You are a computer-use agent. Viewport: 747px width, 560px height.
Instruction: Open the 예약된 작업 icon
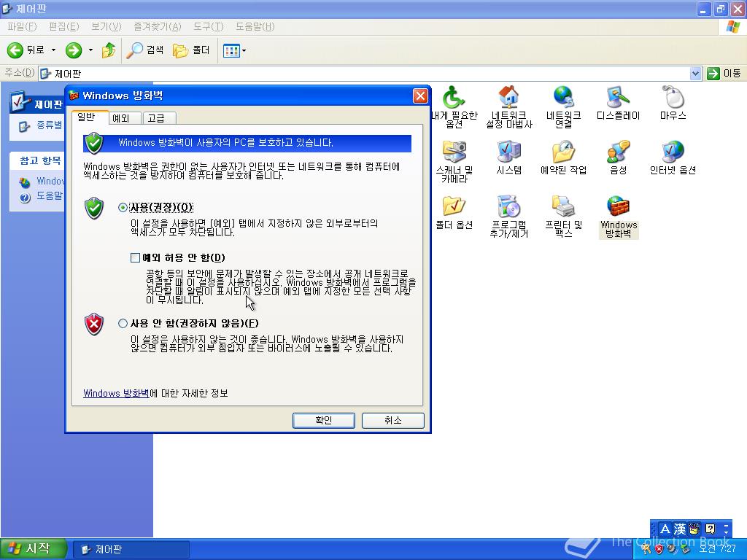(x=564, y=157)
